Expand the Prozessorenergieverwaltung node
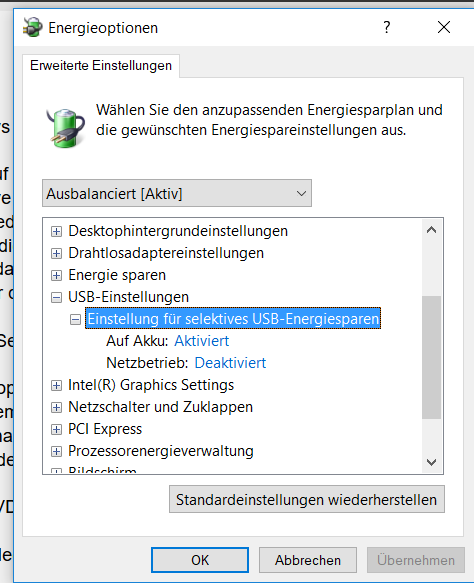The image size is (474, 583). pyautogui.click(x=56, y=451)
